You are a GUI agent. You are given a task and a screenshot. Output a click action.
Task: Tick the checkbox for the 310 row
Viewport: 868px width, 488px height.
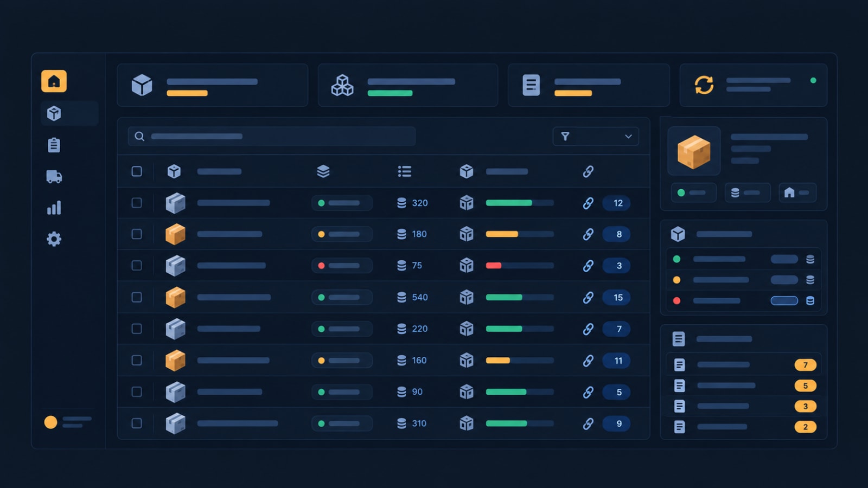(137, 423)
